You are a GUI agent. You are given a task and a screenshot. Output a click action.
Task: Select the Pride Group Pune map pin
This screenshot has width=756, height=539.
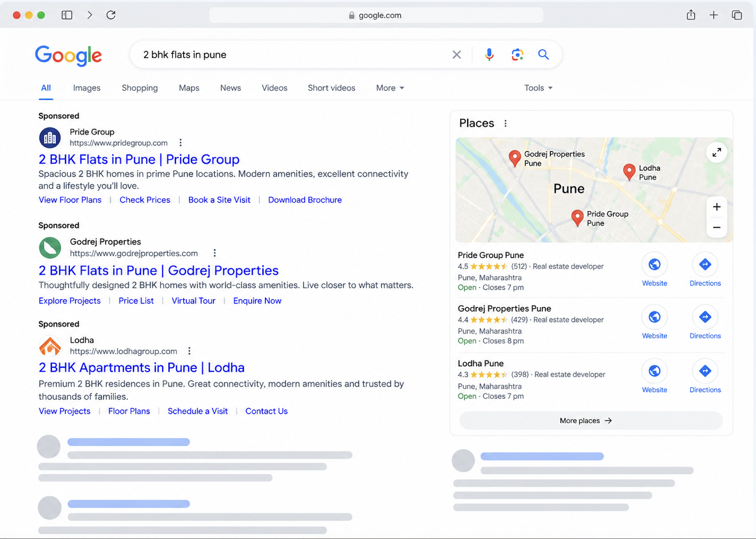tap(577, 218)
